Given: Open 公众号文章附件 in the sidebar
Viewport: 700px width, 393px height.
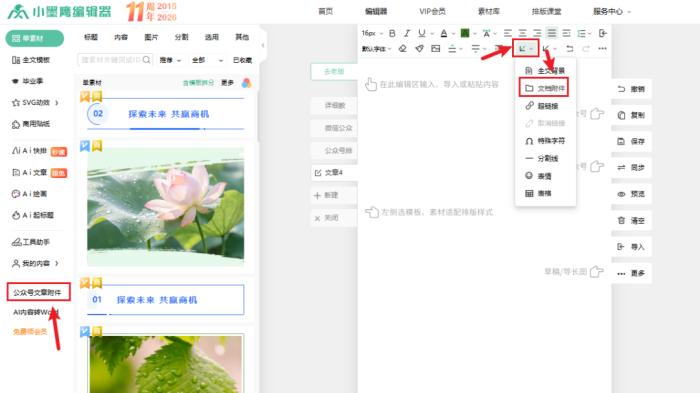Looking at the screenshot, I should tap(38, 292).
